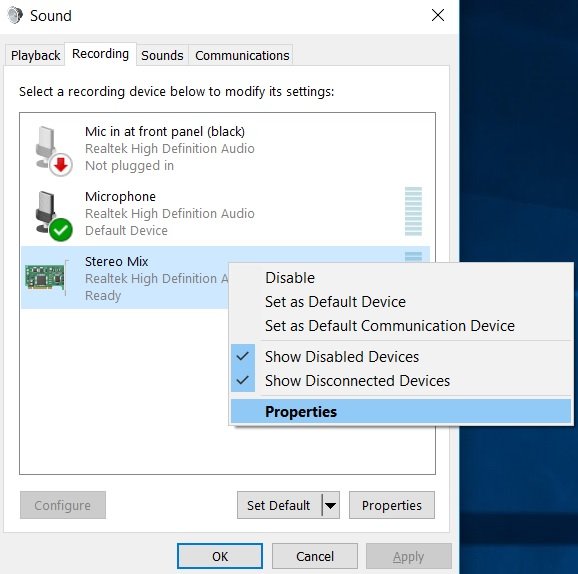The image size is (578, 574).
Task: Click the 'Not plugged in' status text
Action: (129, 166)
